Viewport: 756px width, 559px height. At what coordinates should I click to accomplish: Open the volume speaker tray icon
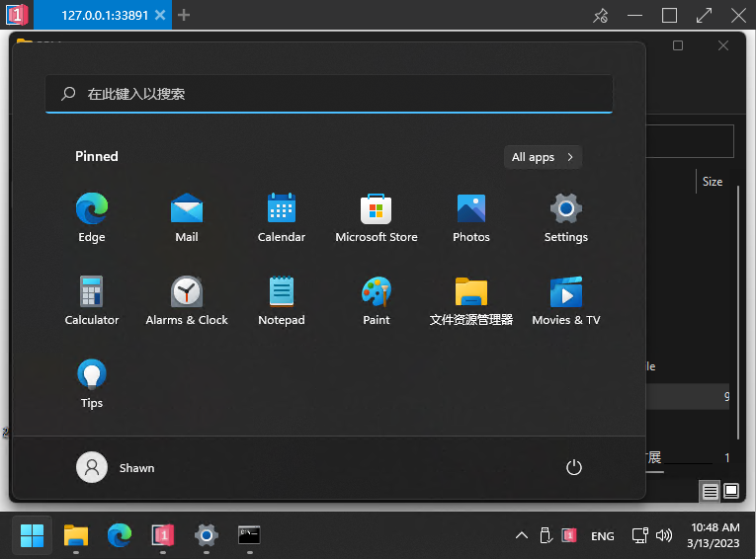point(664,535)
